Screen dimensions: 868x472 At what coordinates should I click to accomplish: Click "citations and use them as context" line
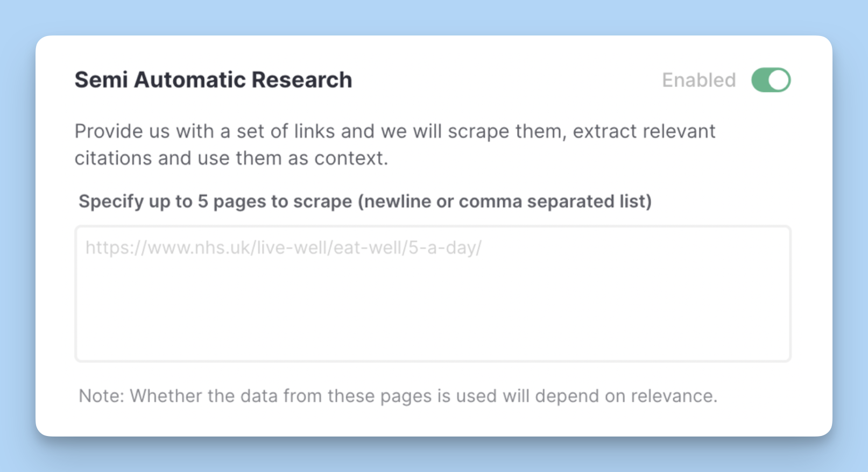click(x=231, y=159)
